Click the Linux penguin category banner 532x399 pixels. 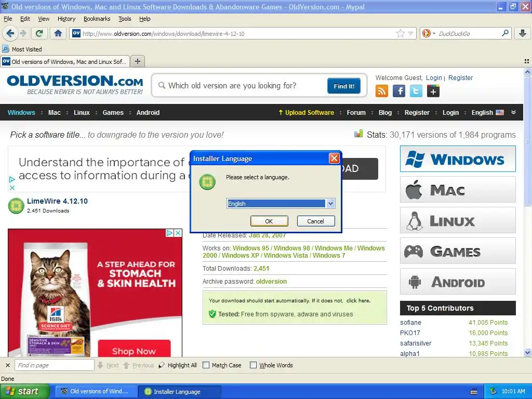[458, 220]
